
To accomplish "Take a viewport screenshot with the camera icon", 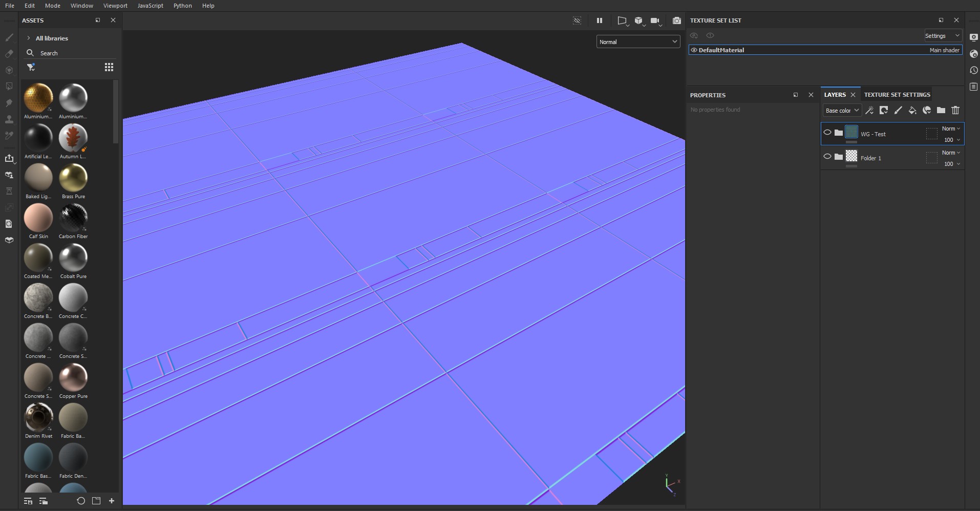I will pos(676,20).
